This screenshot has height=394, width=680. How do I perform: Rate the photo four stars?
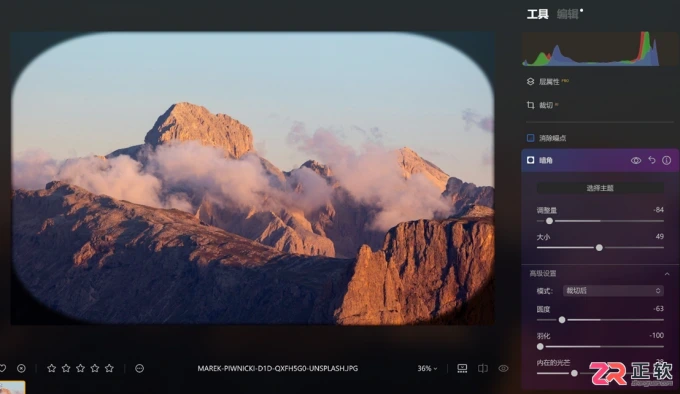[95, 368]
